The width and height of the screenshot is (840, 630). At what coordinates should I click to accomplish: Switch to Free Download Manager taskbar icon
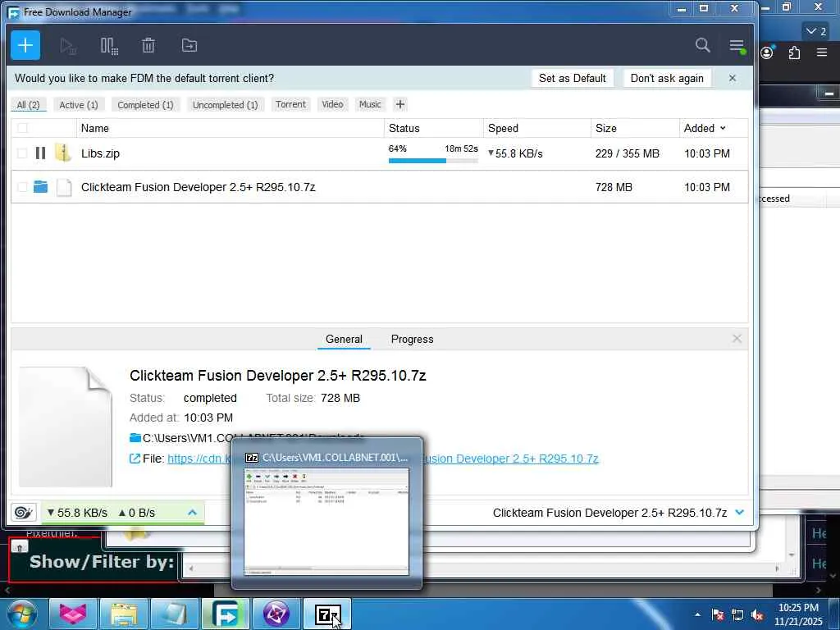click(225, 614)
